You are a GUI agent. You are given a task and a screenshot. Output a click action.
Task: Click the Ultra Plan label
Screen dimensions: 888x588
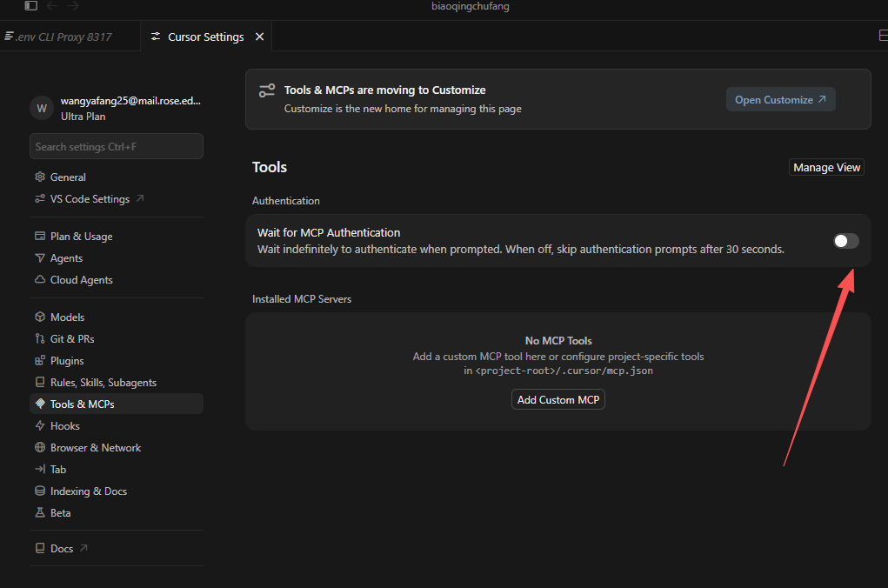[x=83, y=117]
